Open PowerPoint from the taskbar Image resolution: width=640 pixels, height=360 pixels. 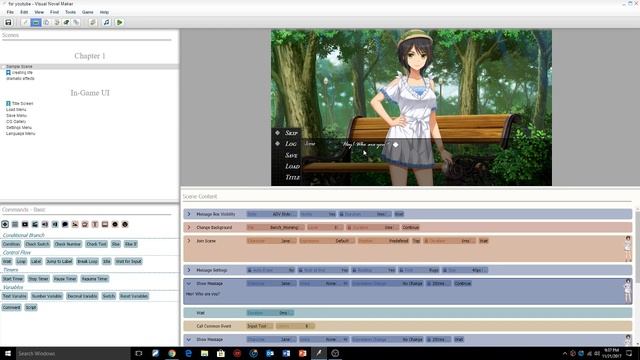coord(302,353)
